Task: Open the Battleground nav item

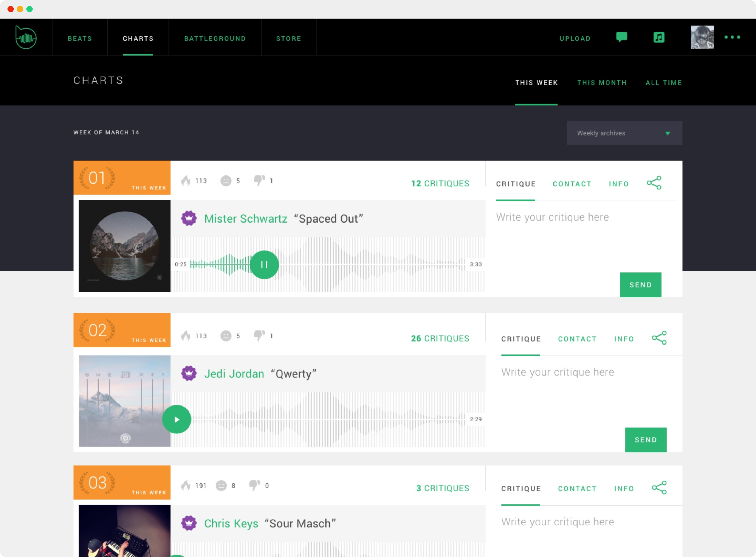Action: point(215,38)
